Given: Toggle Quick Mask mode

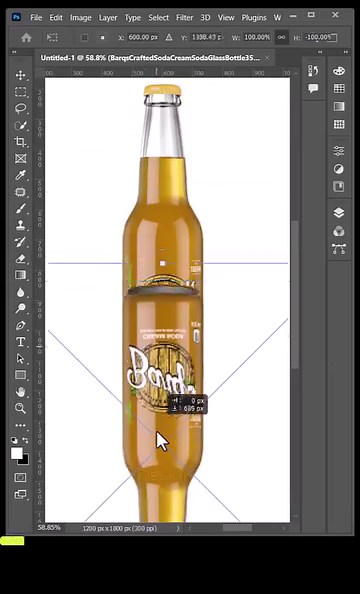Looking at the screenshot, I should [x=20, y=477].
